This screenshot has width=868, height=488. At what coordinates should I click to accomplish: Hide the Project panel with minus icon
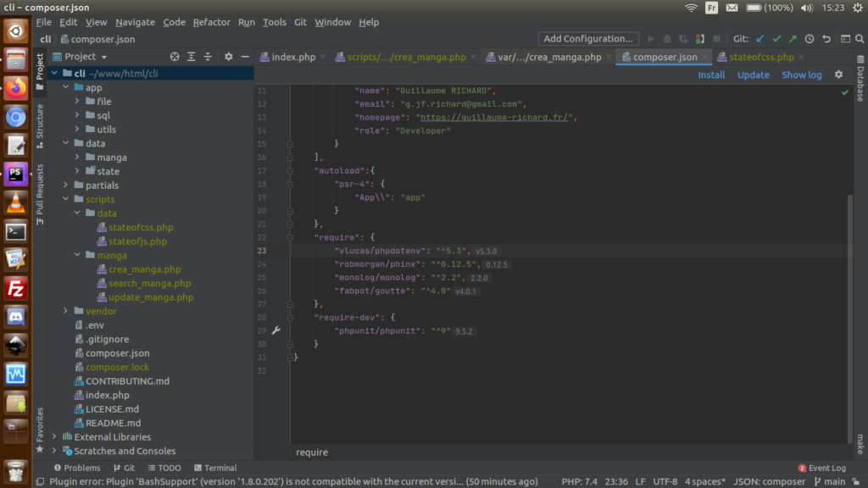(x=245, y=57)
